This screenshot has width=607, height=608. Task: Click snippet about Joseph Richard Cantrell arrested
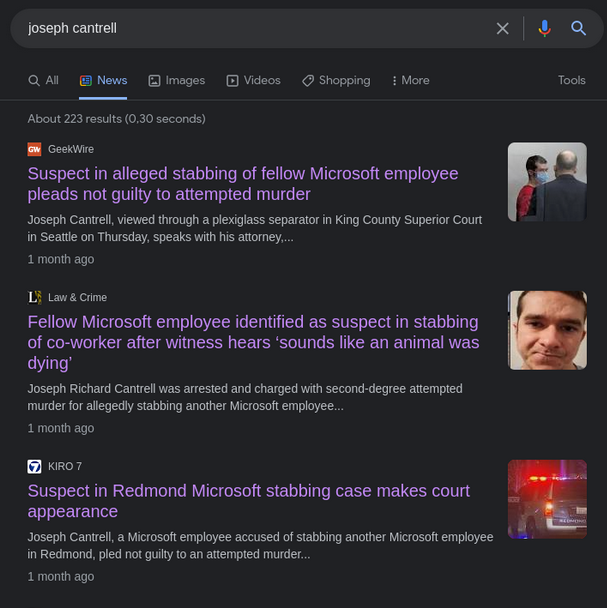(245, 397)
